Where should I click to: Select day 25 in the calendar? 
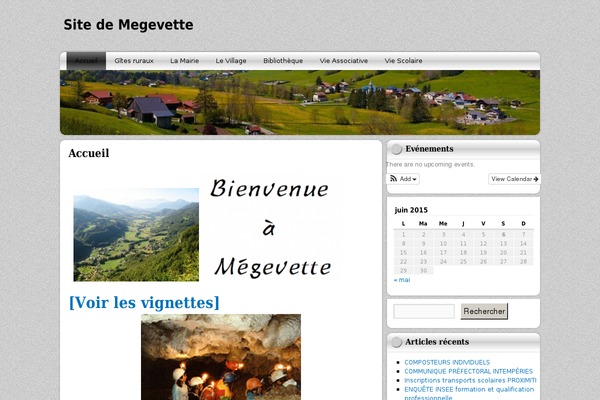click(x=463, y=262)
